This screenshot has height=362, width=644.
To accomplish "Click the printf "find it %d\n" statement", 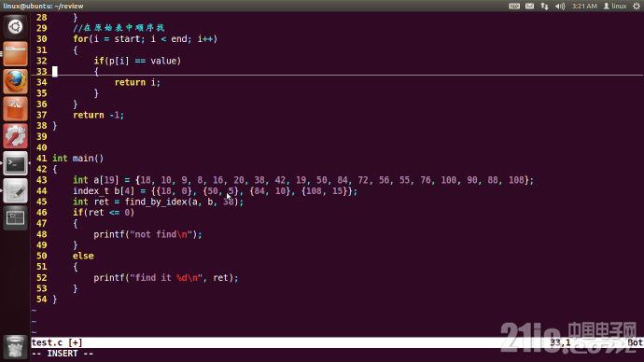I will [x=166, y=278].
